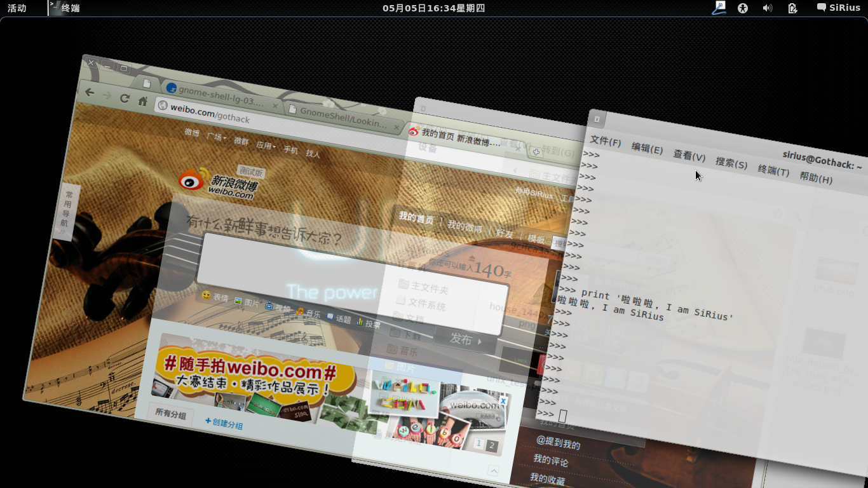
Task: Expand the 常用导航 side panel
Action: pyautogui.click(x=67, y=212)
